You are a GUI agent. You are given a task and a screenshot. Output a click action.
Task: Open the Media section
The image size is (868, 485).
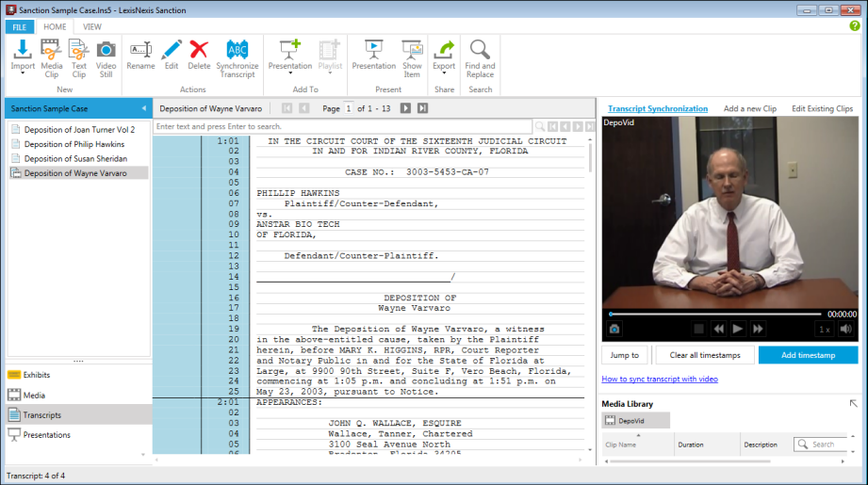click(x=78, y=395)
